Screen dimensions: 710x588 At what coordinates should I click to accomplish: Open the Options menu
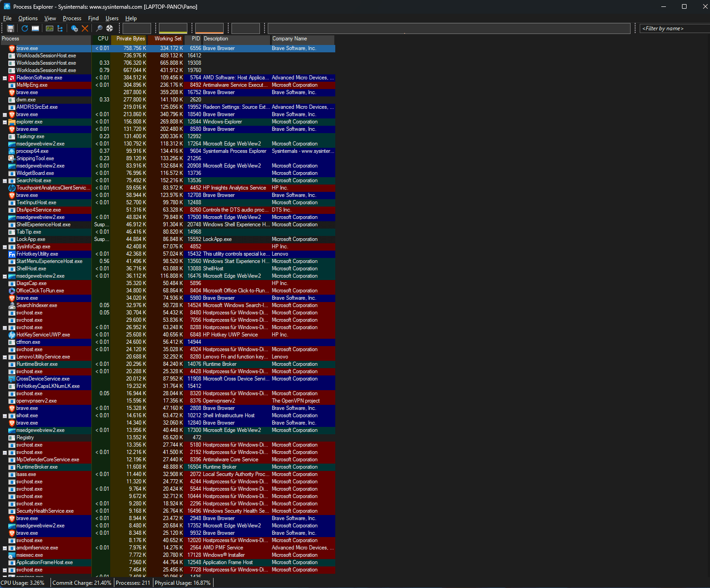(28, 18)
